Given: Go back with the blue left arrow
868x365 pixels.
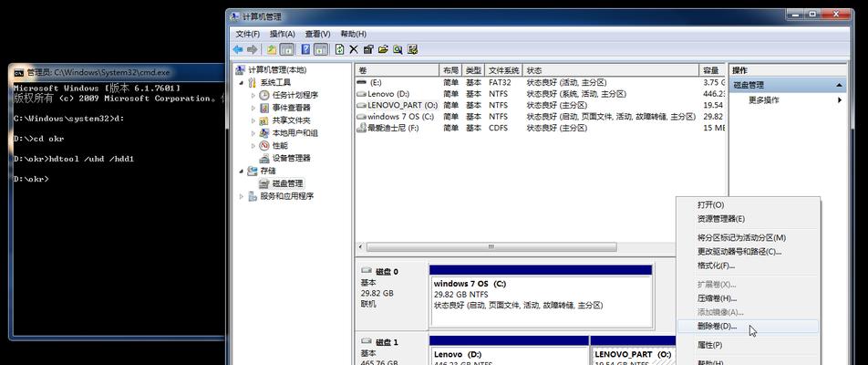Looking at the screenshot, I should (x=238, y=50).
